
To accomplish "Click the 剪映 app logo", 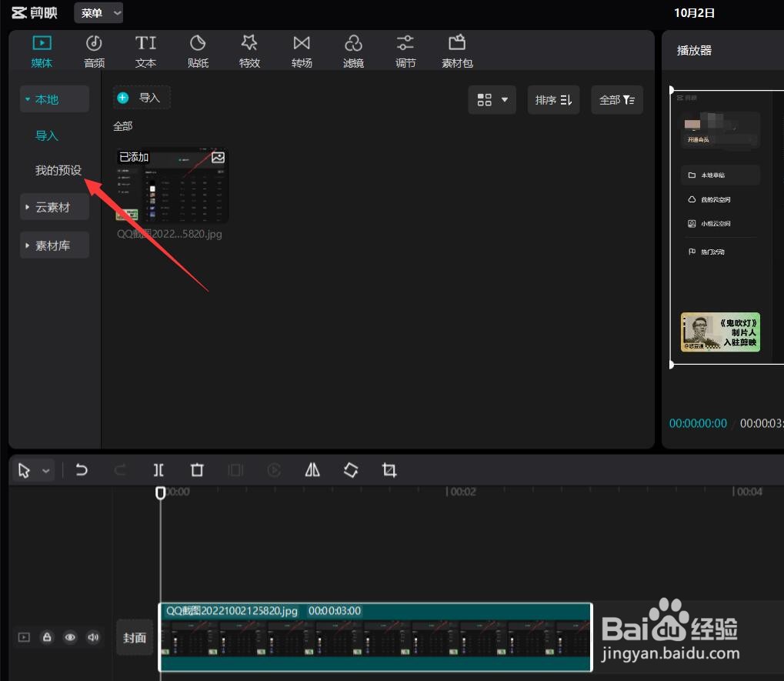I will (x=35, y=12).
